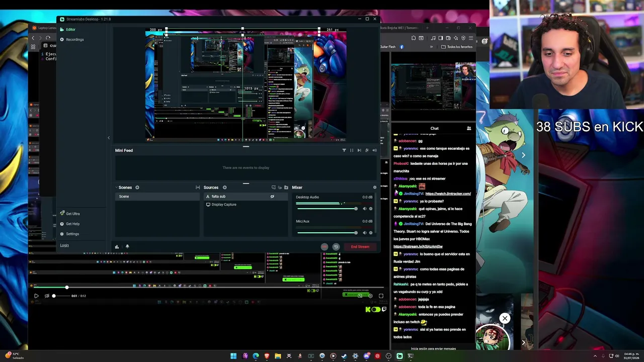Open the music note icon in browser toolbar

point(434,38)
